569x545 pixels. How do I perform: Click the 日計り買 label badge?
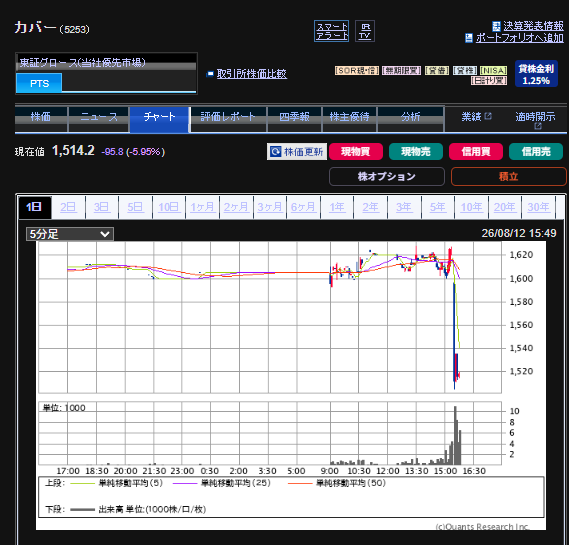tap(489, 80)
